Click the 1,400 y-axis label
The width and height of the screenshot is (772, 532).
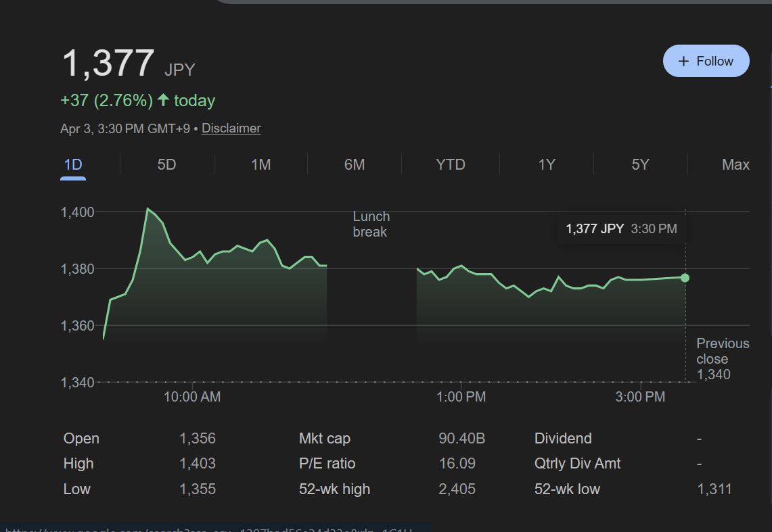click(x=77, y=212)
